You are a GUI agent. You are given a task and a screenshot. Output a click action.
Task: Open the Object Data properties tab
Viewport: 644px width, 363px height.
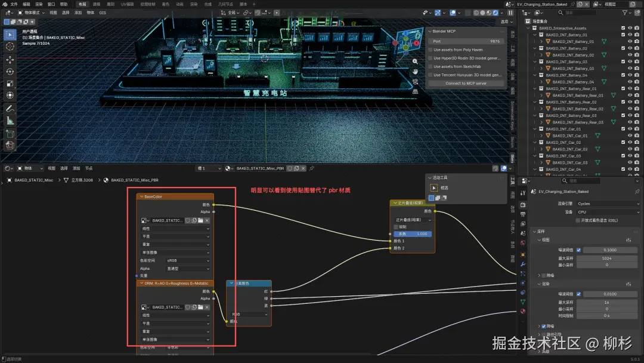coord(523,302)
